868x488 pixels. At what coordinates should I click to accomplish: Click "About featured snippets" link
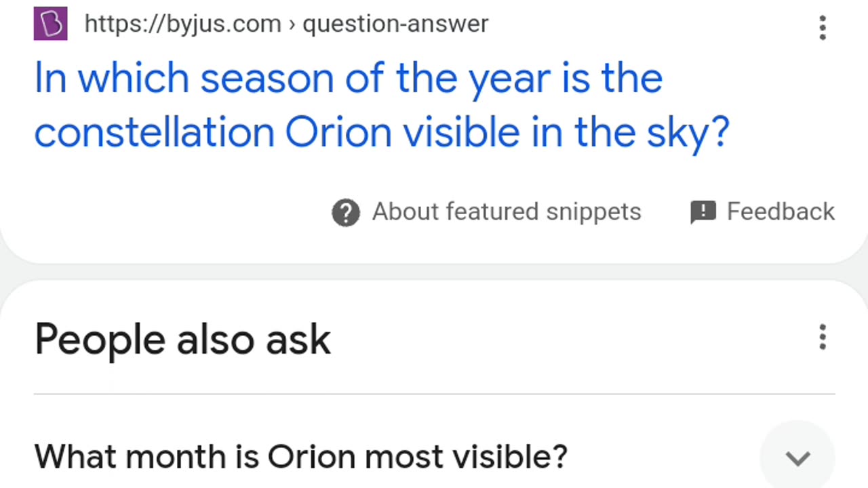[x=507, y=212]
